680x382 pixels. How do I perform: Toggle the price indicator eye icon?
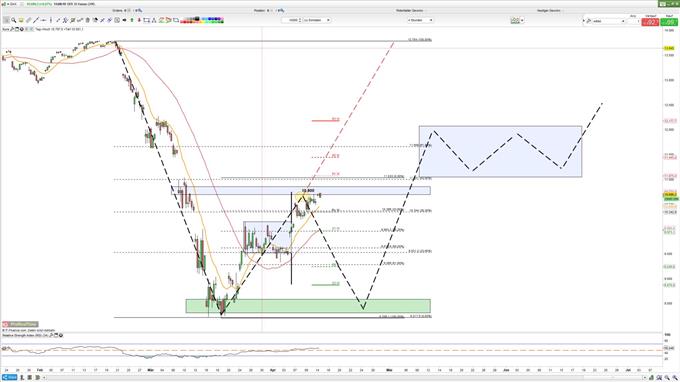tap(22, 29)
